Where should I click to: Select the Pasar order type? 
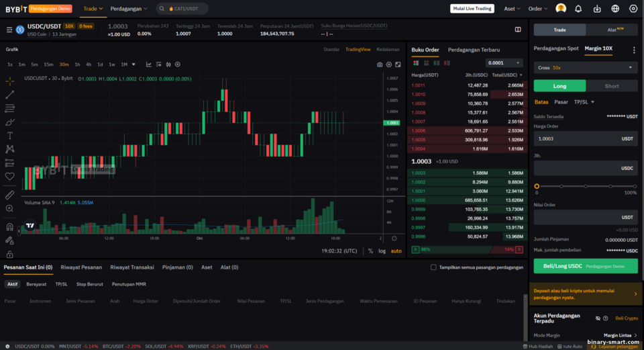coord(561,102)
